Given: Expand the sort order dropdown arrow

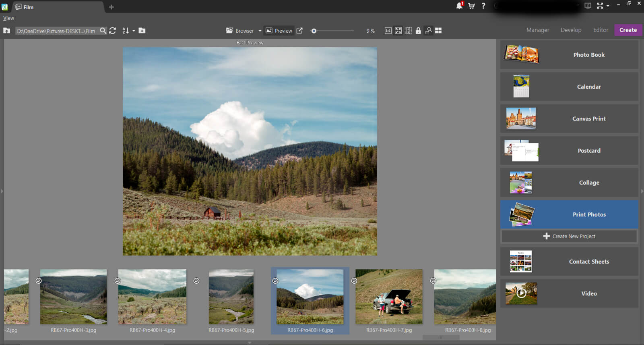Looking at the screenshot, I should 134,31.
